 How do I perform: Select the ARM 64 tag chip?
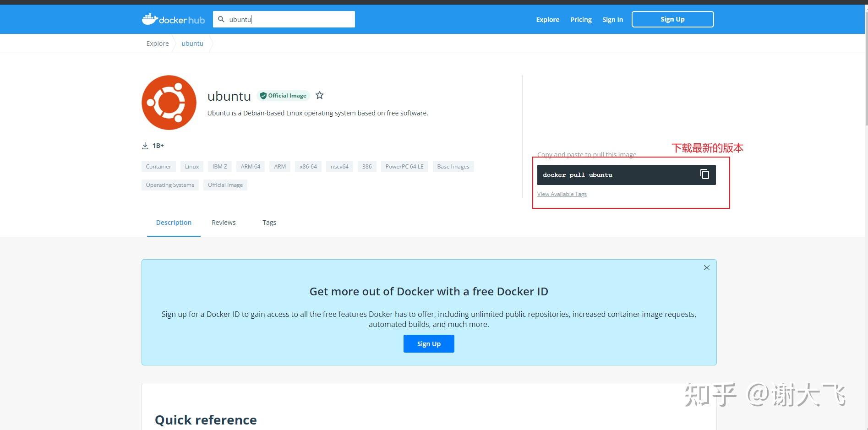click(x=251, y=167)
